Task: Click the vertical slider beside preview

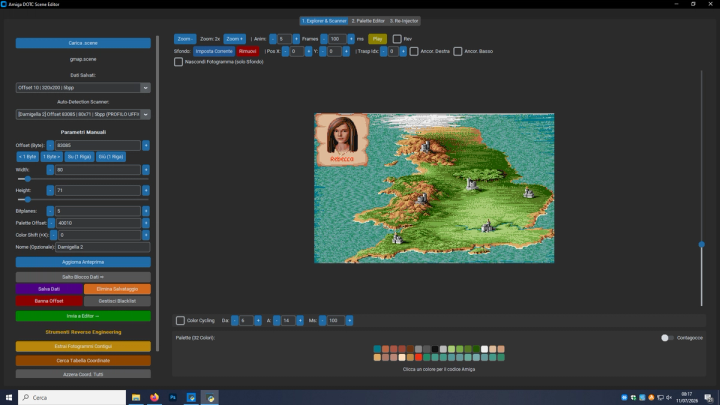Action: pos(701,244)
